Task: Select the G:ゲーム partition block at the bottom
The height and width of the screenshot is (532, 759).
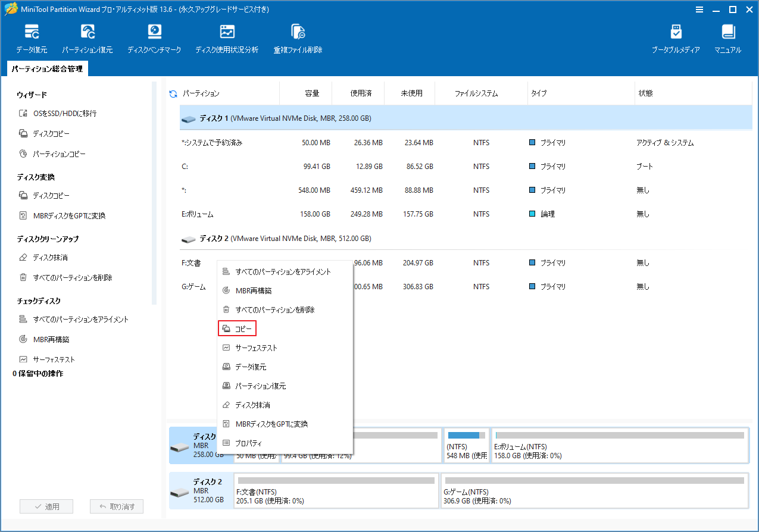Action: tap(595, 491)
